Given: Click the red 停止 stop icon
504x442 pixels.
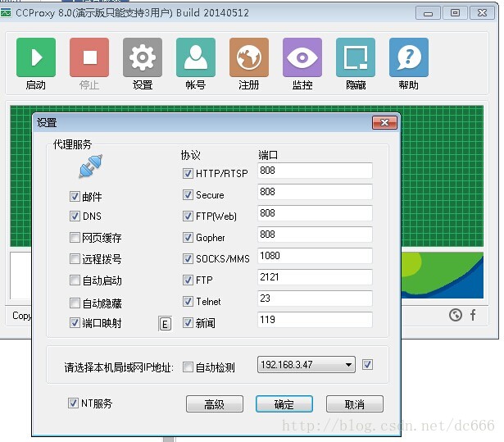Looking at the screenshot, I should click(x=89, y=57).
